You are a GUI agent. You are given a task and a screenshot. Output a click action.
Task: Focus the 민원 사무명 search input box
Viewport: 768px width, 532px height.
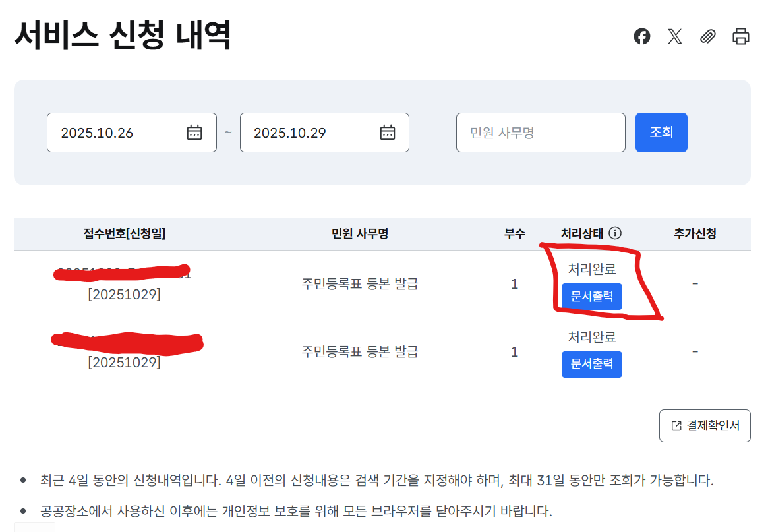[540, 133]
